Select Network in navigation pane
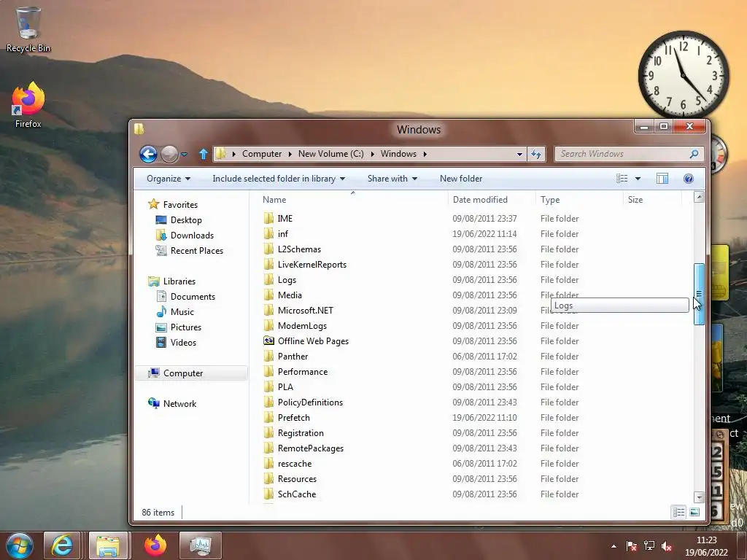The width and height of the screenshot is (747, 560). (x=179, y=404)
